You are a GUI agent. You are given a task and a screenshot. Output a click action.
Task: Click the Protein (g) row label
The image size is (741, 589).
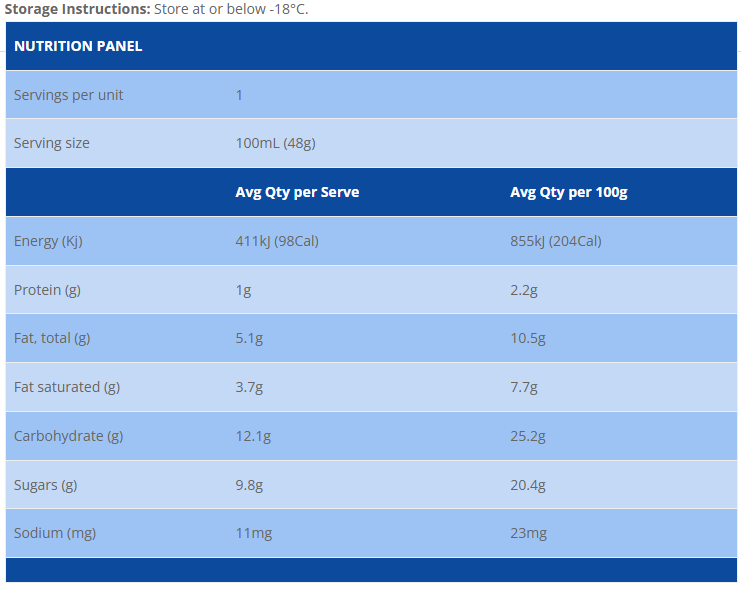[x=47, y=290]
